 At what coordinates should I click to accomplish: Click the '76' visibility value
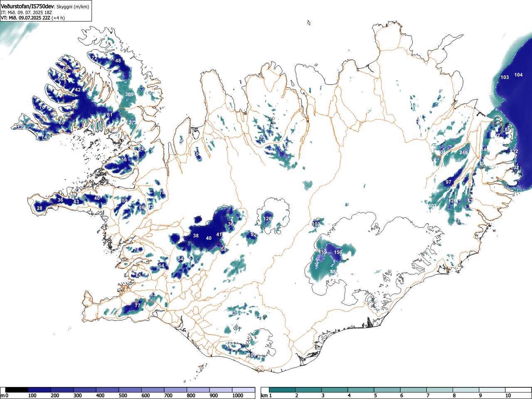136,250
